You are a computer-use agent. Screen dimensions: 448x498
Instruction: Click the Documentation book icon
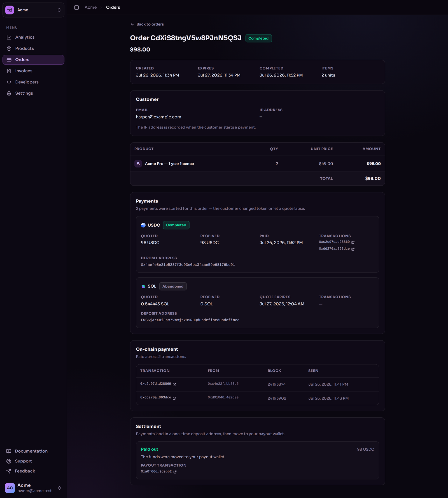(9, 451)
